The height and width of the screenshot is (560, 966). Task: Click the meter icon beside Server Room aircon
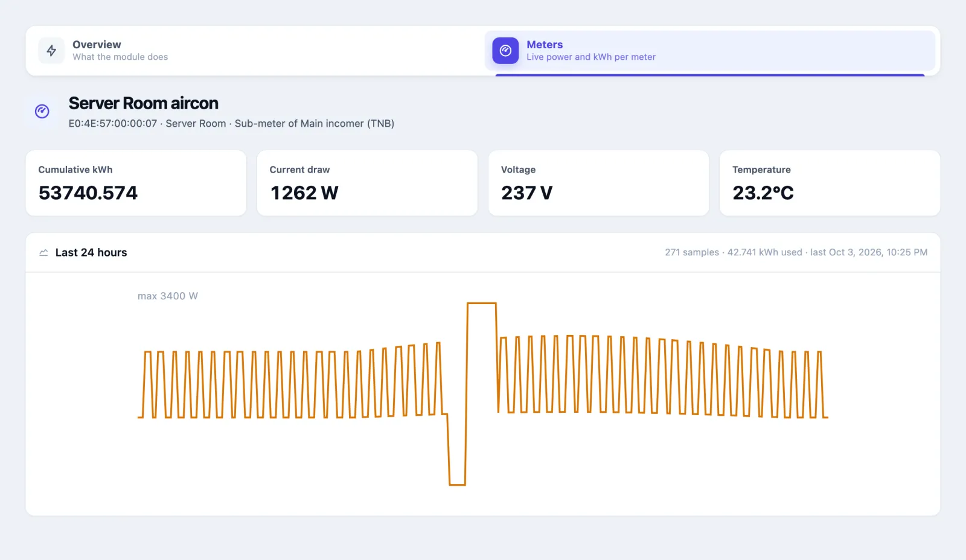point(42,111)
